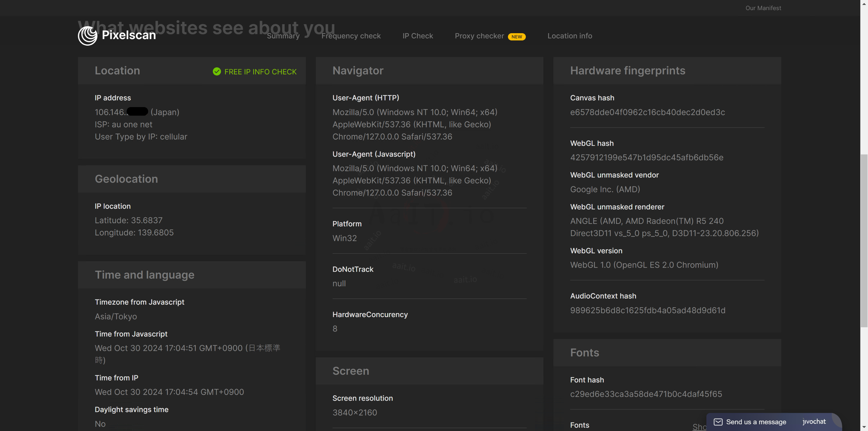Click the IP Check menu item
868x431 pixels.
(417, 36)
